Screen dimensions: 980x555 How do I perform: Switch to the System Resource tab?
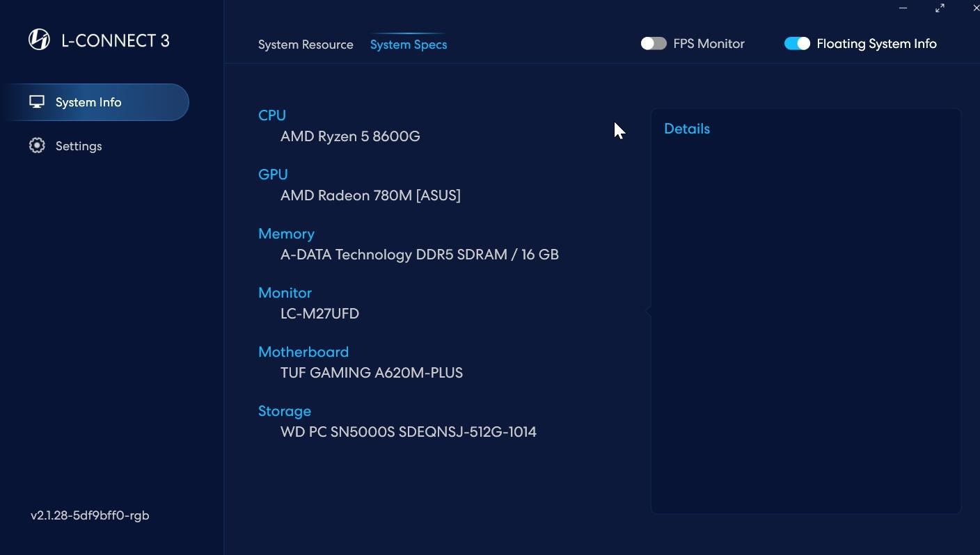(306, 45)
